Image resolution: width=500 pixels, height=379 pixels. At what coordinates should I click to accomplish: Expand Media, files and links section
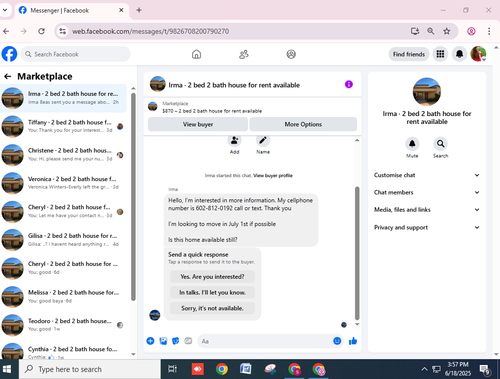click(427, 210)
